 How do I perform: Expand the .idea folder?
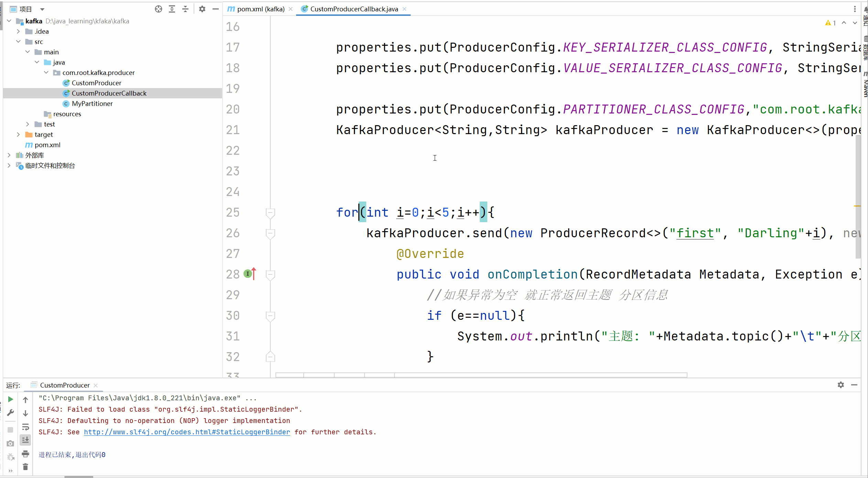click(19, 32)
